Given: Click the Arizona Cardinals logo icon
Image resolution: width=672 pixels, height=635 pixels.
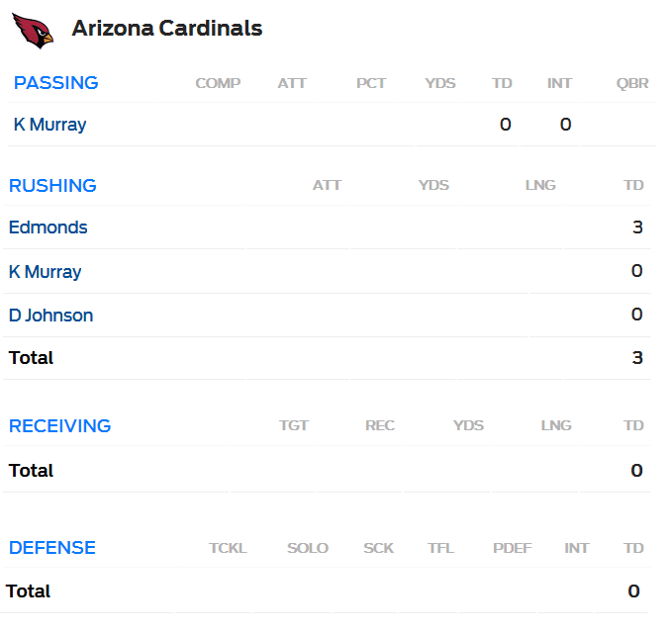Looking at the screenshot, I should (x=33, y=31).
